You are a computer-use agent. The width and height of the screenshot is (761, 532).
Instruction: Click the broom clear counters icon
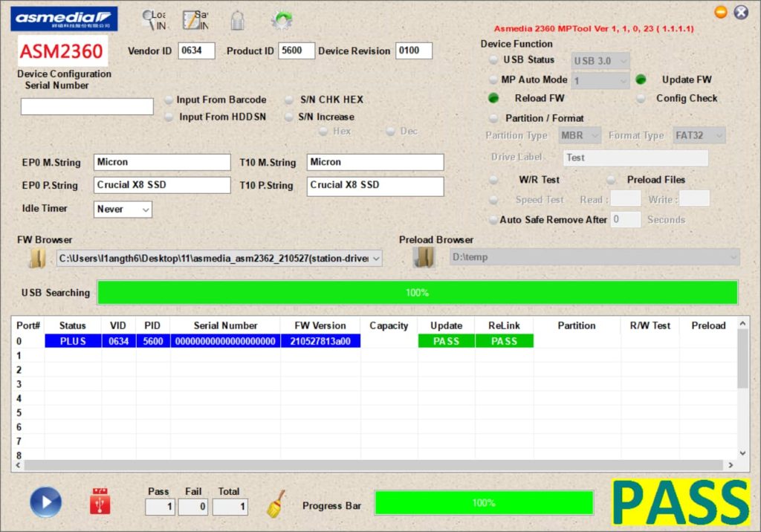pyautogui.click(x=276, y=503)
